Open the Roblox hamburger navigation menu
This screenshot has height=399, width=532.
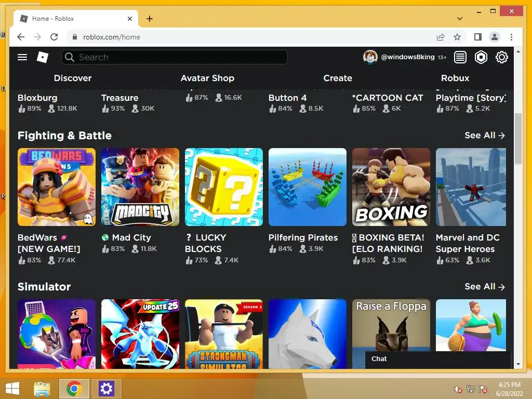pyautogui.click(x=22, y=57)
